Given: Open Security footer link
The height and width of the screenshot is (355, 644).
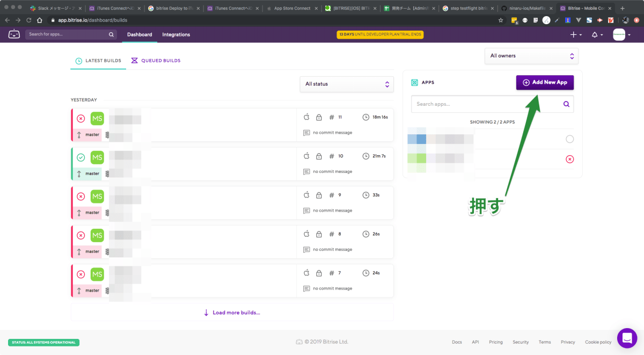Looking at the screenshot, I should tap(521, 342).
